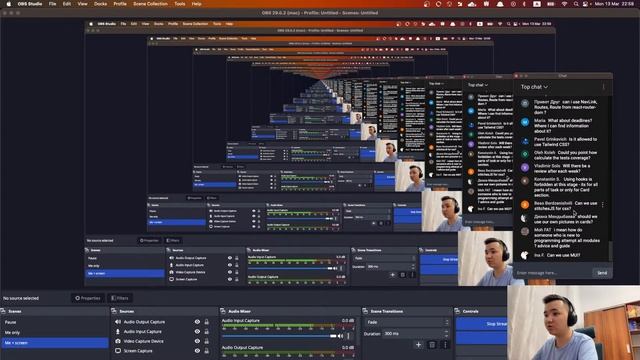This screenshot has width=640, height=360.
Task: Adjust the Audio Input Capture volume slider
Action: pos(279,336)
